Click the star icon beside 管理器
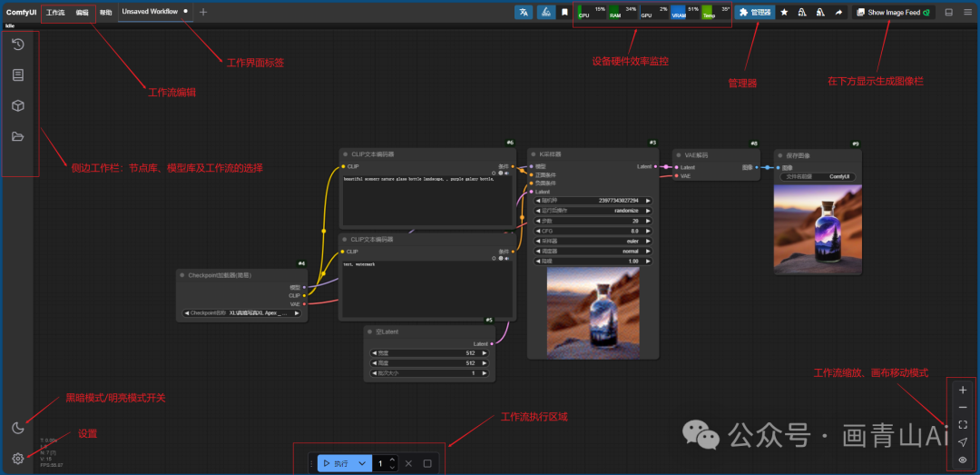Screen dimensions: 980x475 tap(784, 12)
